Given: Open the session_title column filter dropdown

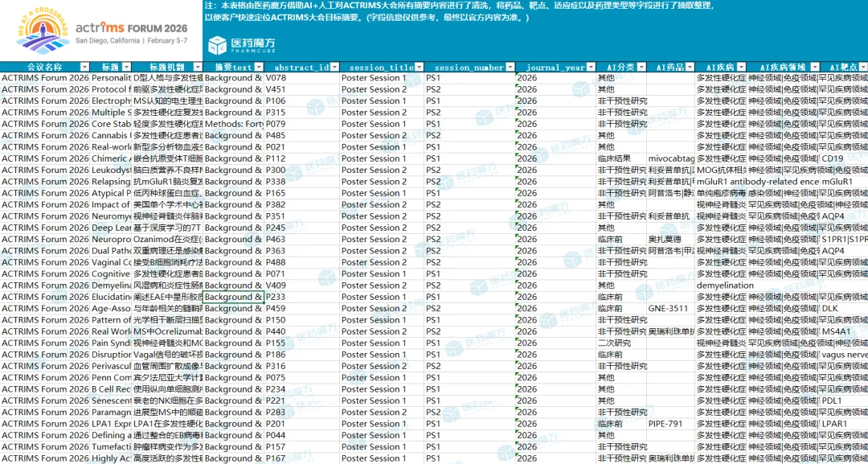Looking at the screenshot, I should (420, 67).
